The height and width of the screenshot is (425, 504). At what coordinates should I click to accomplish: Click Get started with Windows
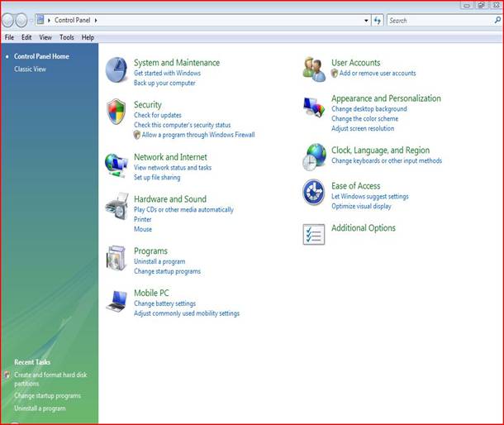point(167,74)
